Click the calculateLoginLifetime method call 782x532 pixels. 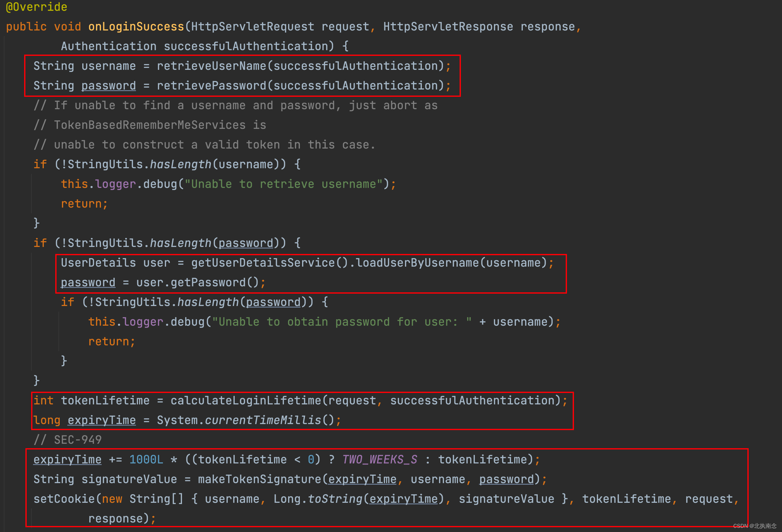[x=246, y=401]
